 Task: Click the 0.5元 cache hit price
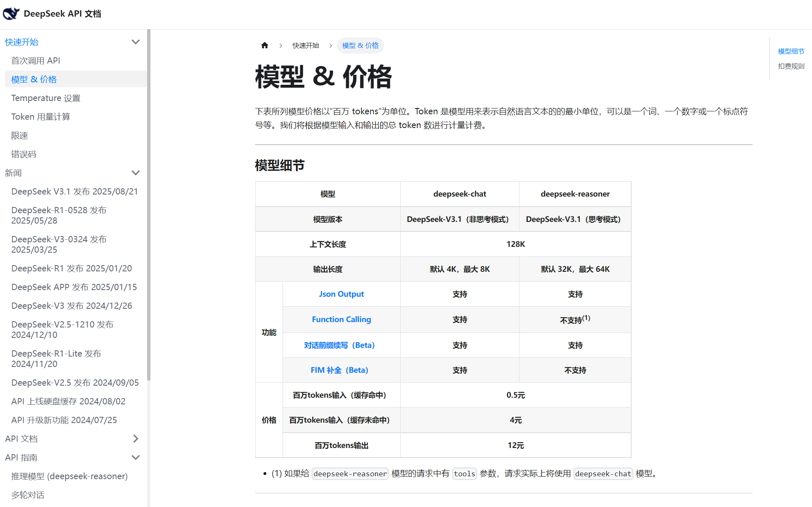click(516, 395)
